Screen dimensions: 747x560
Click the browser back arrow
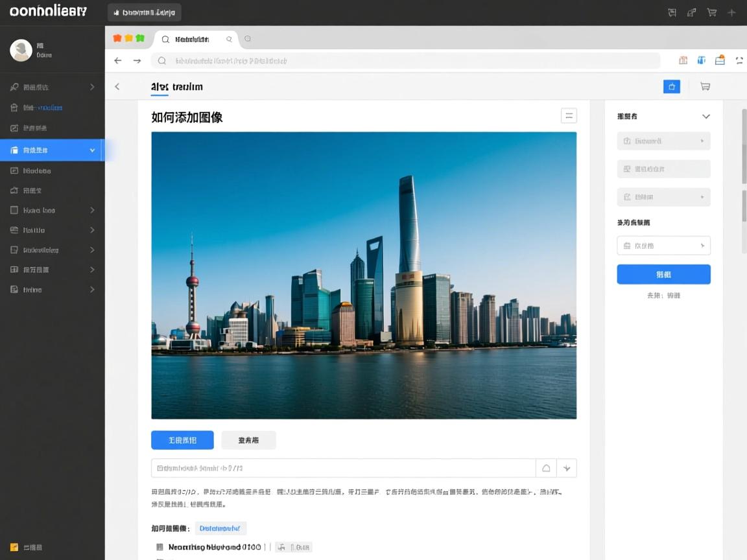pos(118,61)
